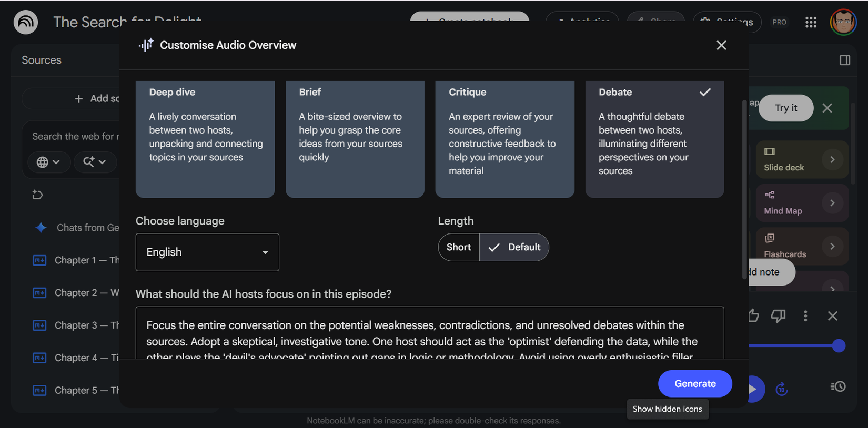
Task: Click the Gemini sparkle chats icon
Action: [41, 228]
